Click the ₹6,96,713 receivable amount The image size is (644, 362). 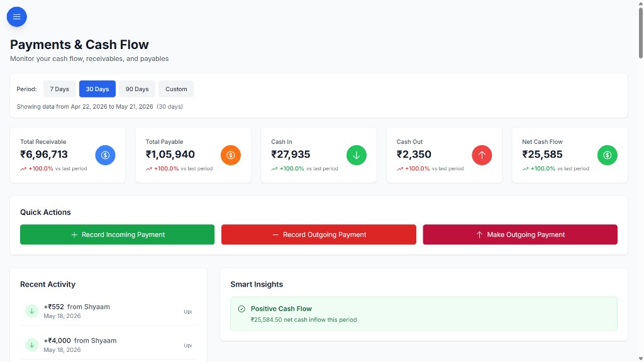click(x=44, y=155)
